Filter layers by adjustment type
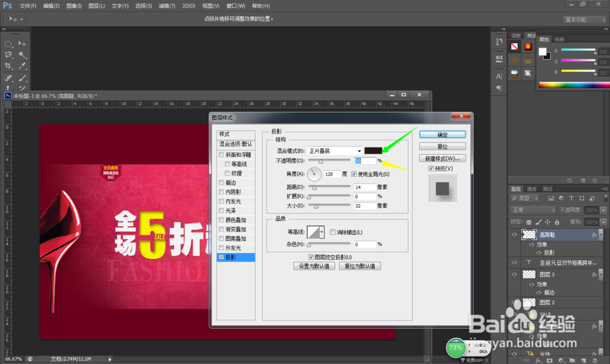The height and width of the screenshot is (364, 610). pos(561,198)
